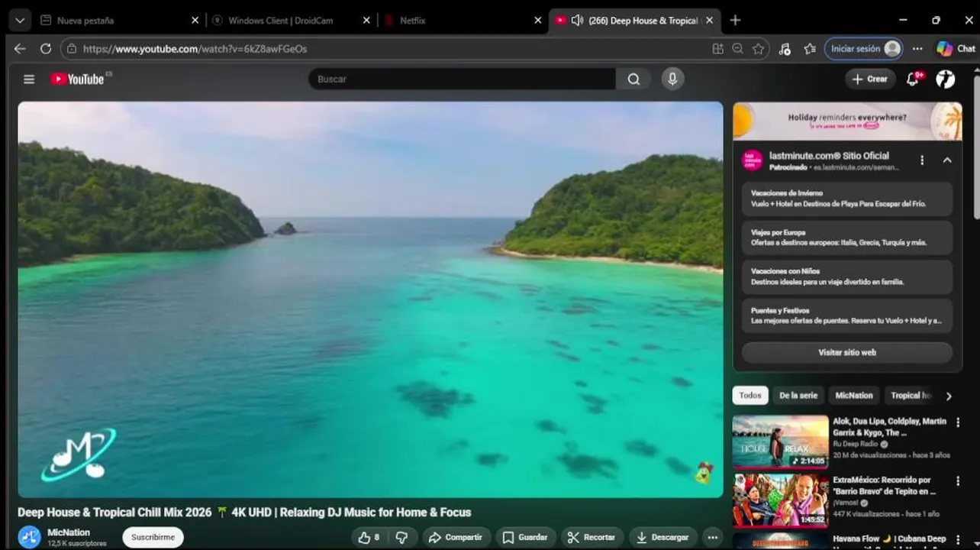
Task: Go to YouTube home via logo
Action: point(77,79)
